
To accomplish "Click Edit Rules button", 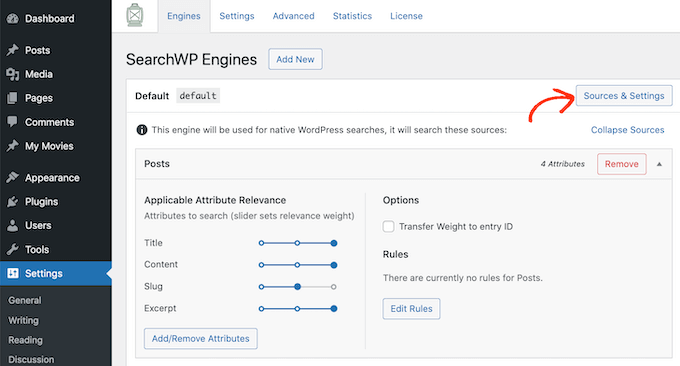I will 412,309.
